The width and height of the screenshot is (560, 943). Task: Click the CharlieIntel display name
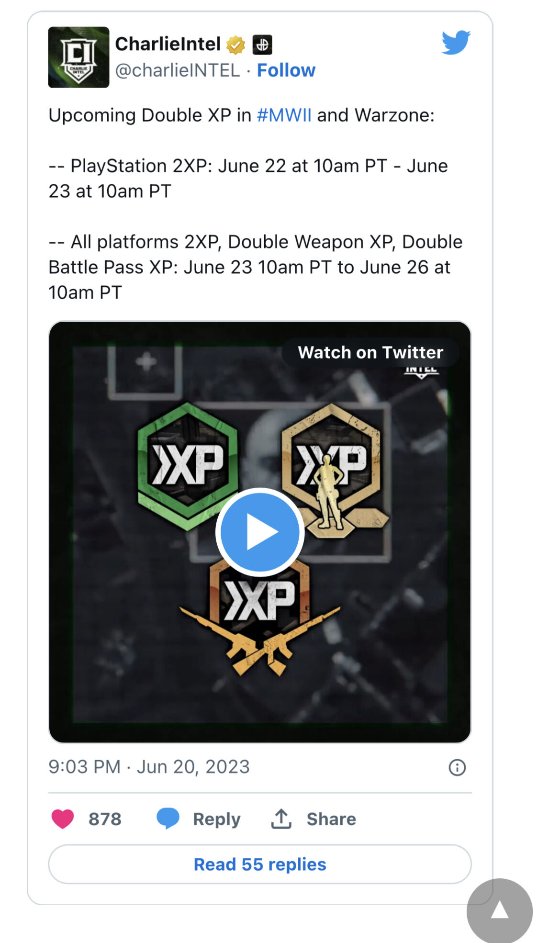pyautogui.click(x=168, y=44)
